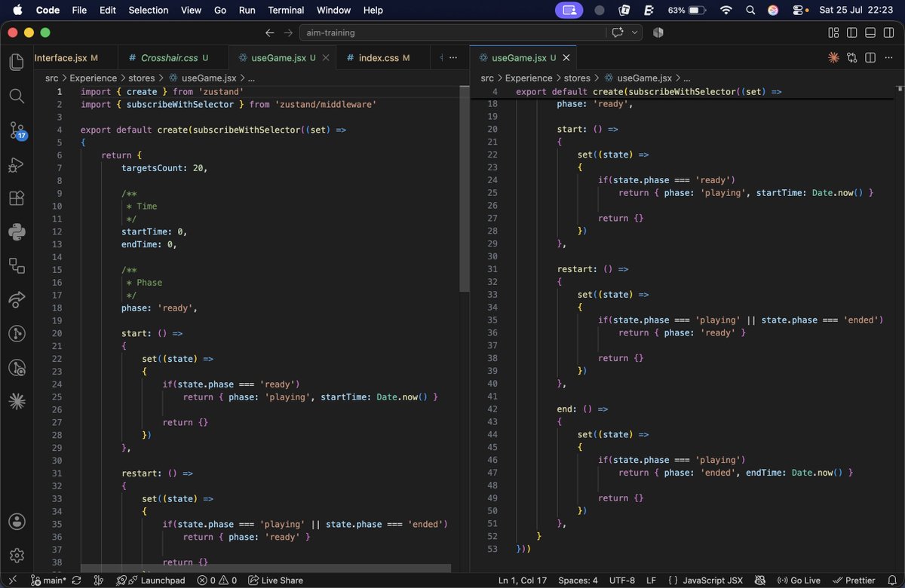The image size is (905, 588).
Task: Synchronize changes via status bar sync icon
Action: pos(77,580)
